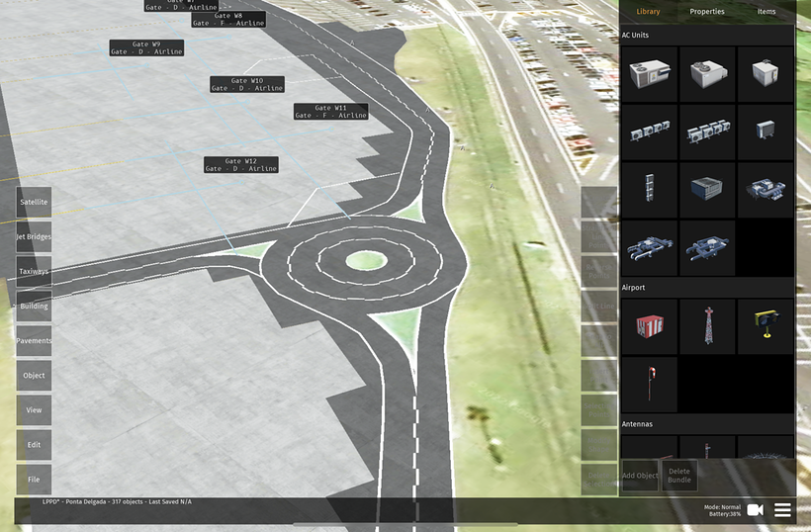Open the View menu button
The image size is (811, 532).
[x=34, y=410]
